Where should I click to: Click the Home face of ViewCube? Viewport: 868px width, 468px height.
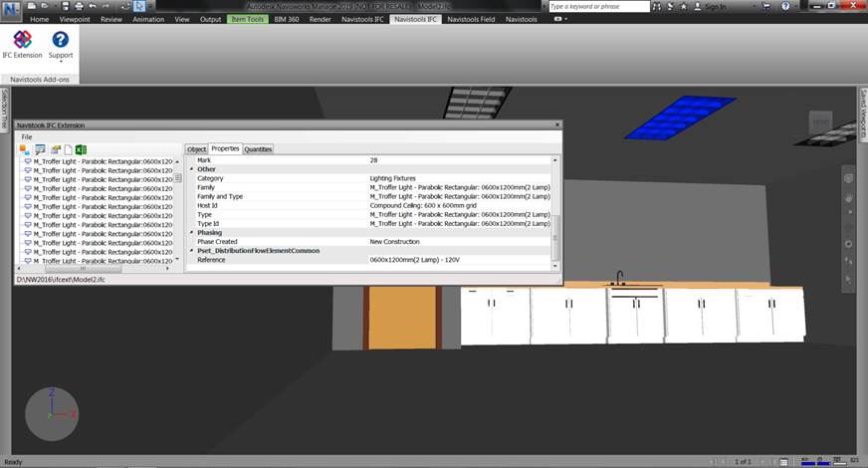click(x=820, y=122)
